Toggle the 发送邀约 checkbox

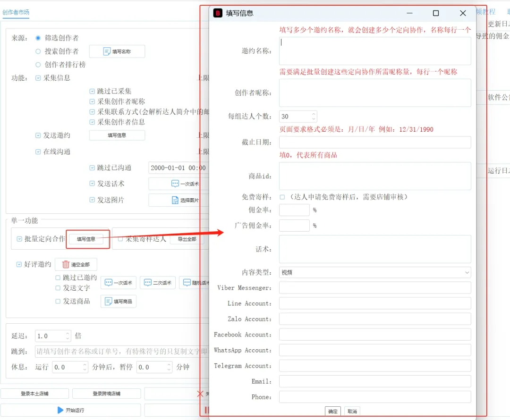tap(38, 135)
